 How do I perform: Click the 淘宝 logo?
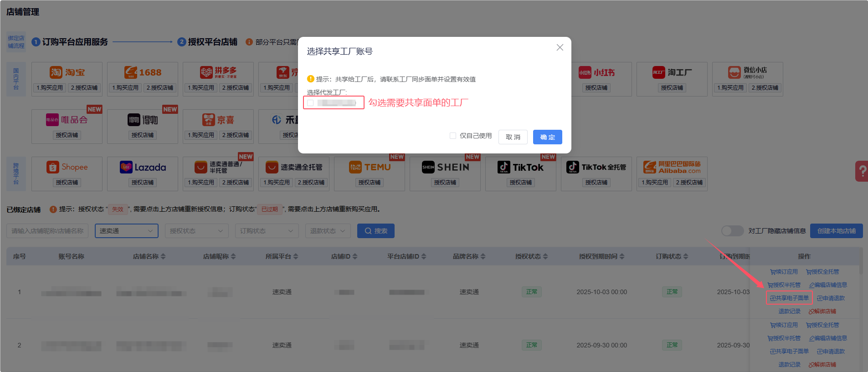point(67,72)
